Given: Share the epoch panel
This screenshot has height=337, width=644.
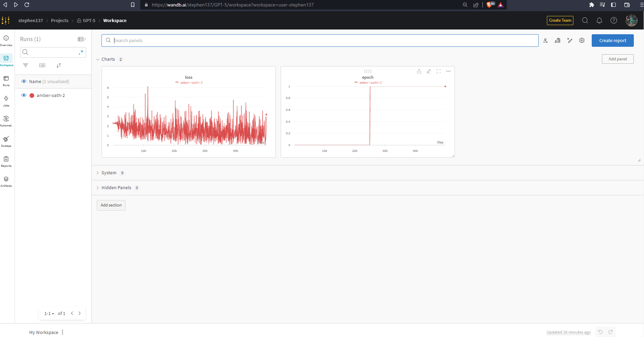Looking at the screenshot, I should click(419, 71).
